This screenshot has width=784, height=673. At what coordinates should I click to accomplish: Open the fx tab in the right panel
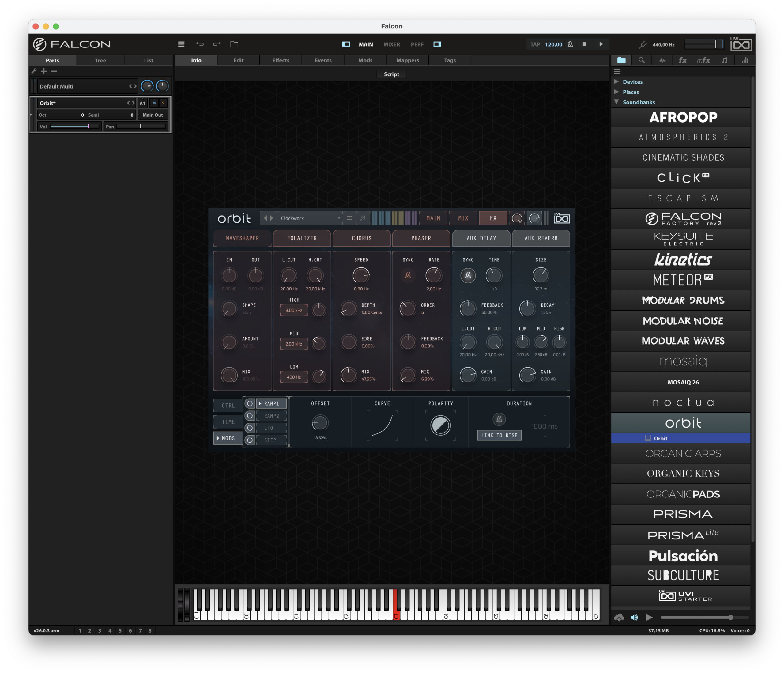[x=682, y=60]
